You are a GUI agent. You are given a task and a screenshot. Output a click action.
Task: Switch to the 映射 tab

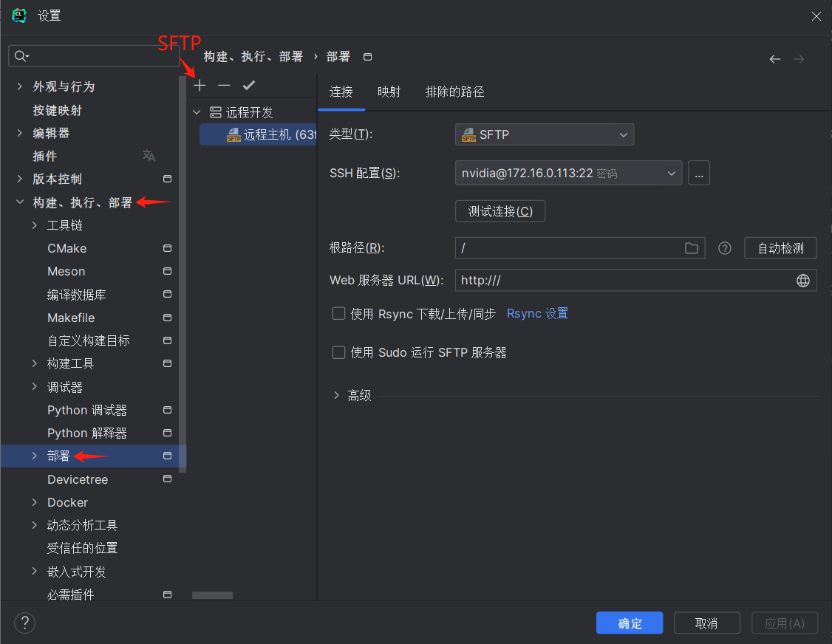click(x=389, y=92)
